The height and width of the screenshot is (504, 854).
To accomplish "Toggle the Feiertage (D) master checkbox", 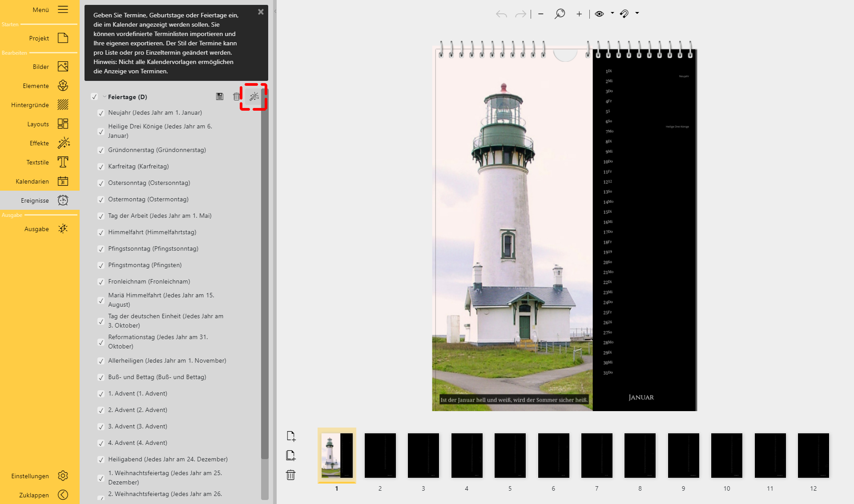I will coord(94,97).
